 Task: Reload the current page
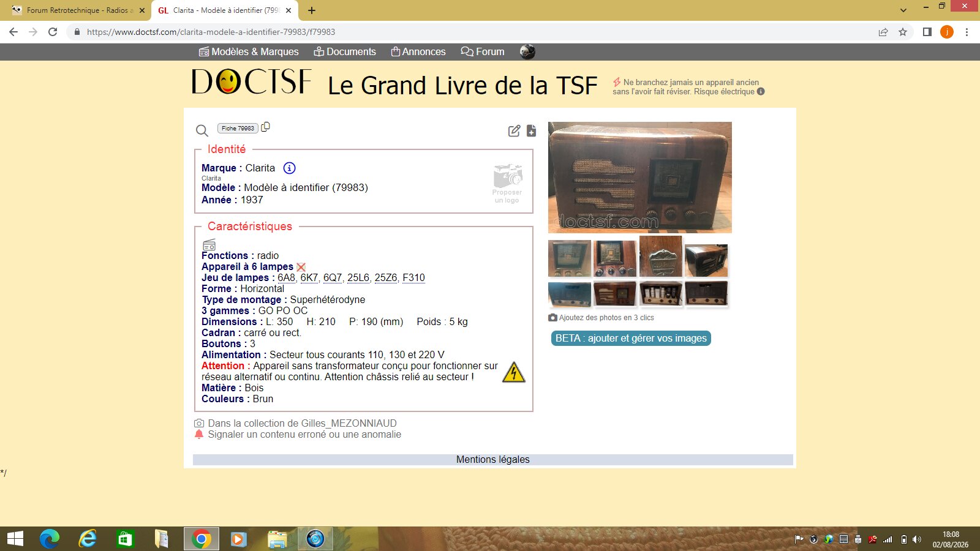(53, 32)
